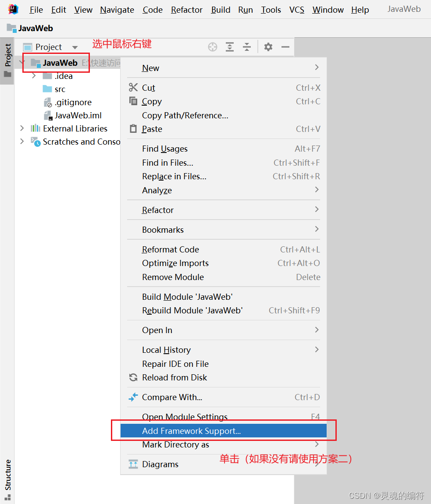431x504 pixels.
Task: Click the IntelliJ IDEA logo icon
Action: point(13,9)
